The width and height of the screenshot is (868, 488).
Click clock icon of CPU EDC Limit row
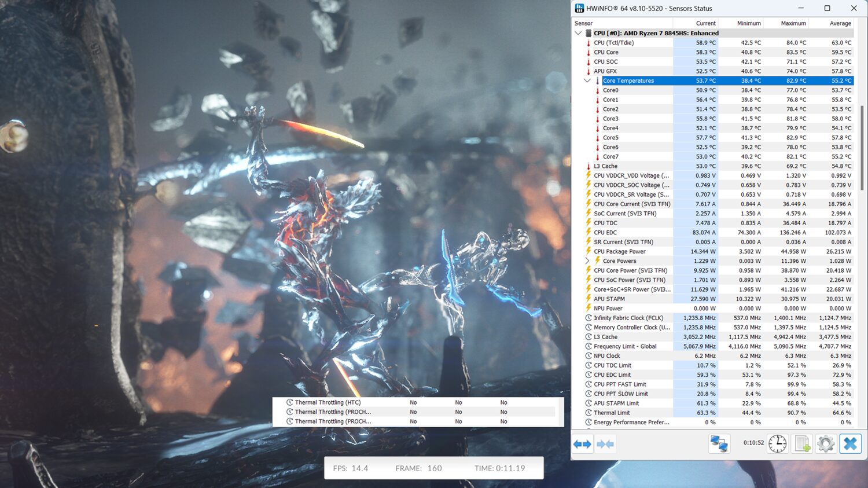point(589,375)
